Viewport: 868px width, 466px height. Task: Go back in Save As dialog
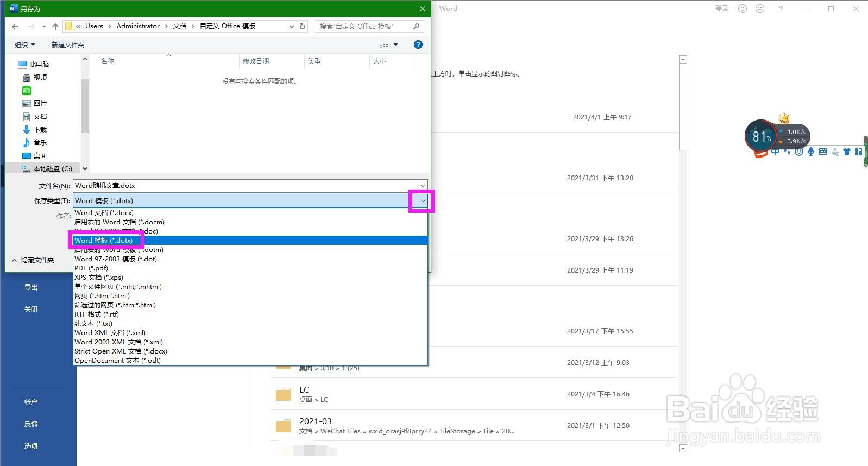[x=15, y=26]
